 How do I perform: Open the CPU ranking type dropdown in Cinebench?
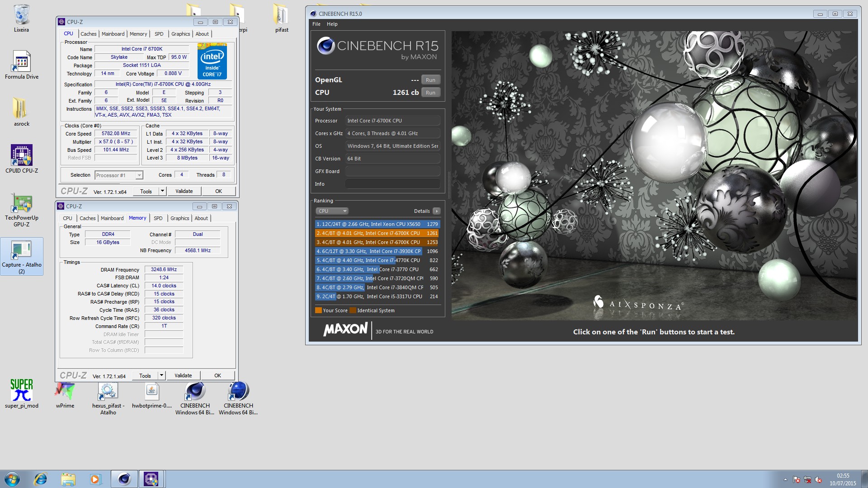point(332,211)
